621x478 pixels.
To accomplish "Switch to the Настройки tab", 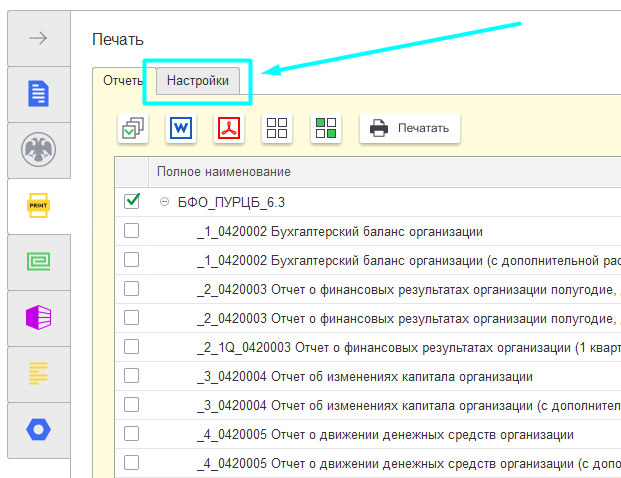I will (x=197, y=80).
